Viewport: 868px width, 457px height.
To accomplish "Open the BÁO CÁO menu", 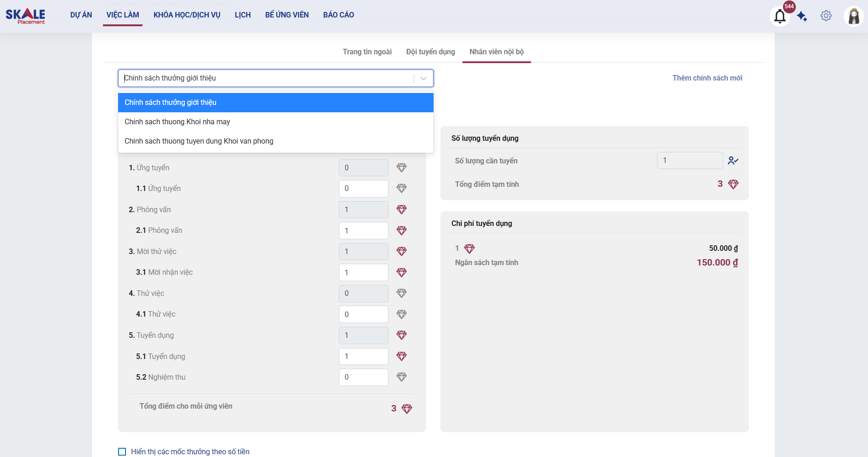I will [x=338, y=15].
